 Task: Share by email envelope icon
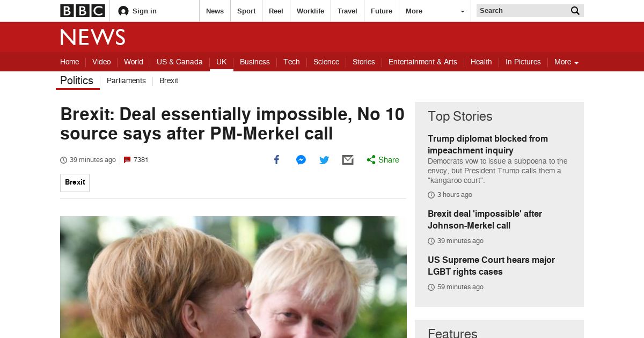[348, 160]
